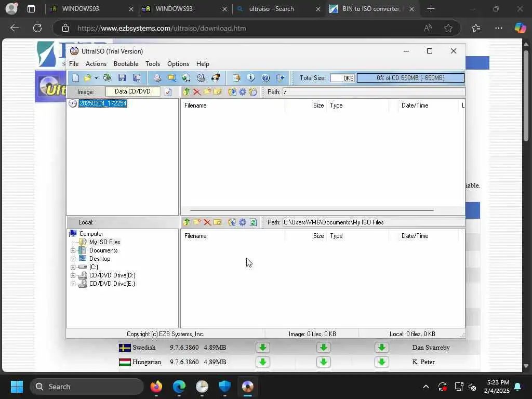Click the registration icon left of the info icon
The height and width of the screenshot is (399, 532).
click(236, 78)
